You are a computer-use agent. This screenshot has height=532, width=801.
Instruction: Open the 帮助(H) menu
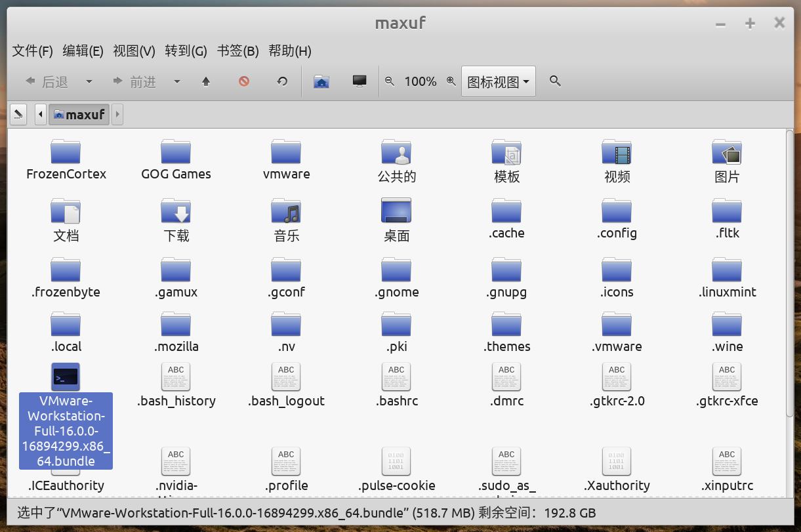click(x=290, y=51)
